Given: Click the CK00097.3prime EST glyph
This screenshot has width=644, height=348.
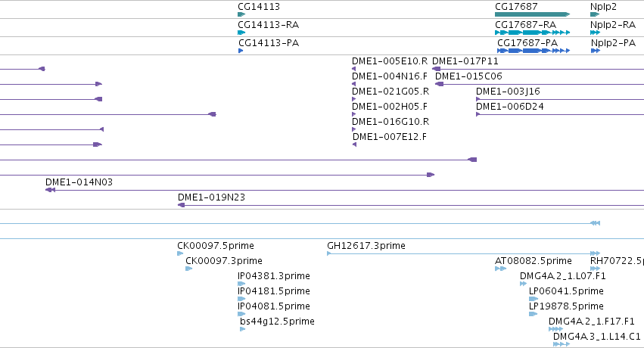Looking at the screenshot, I should pyautogui.click(x=189, y=269).
